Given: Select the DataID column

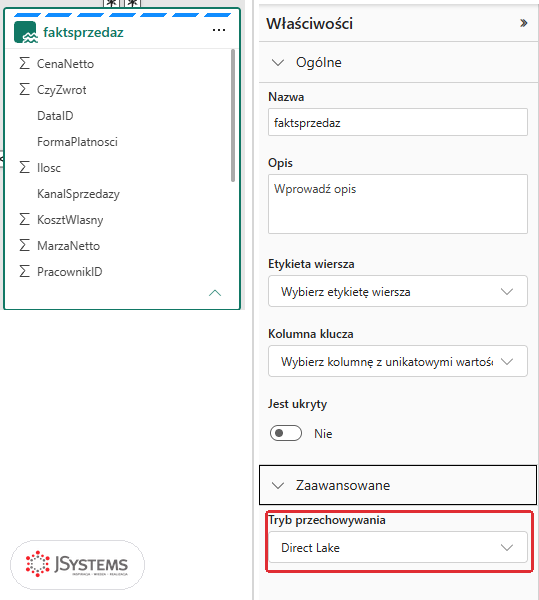Looking at the screenshot, I should tap(55, 116).
